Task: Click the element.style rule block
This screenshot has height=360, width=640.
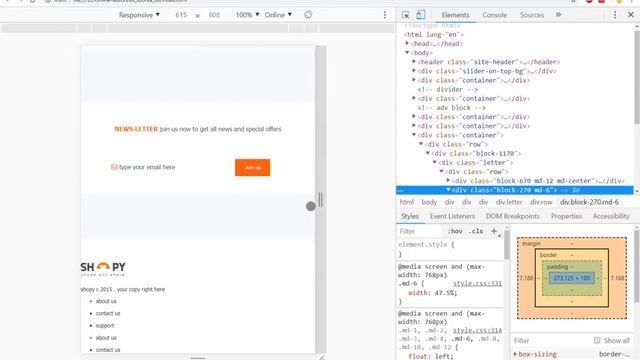Action: pyautogui.click(x=449, y=249)
